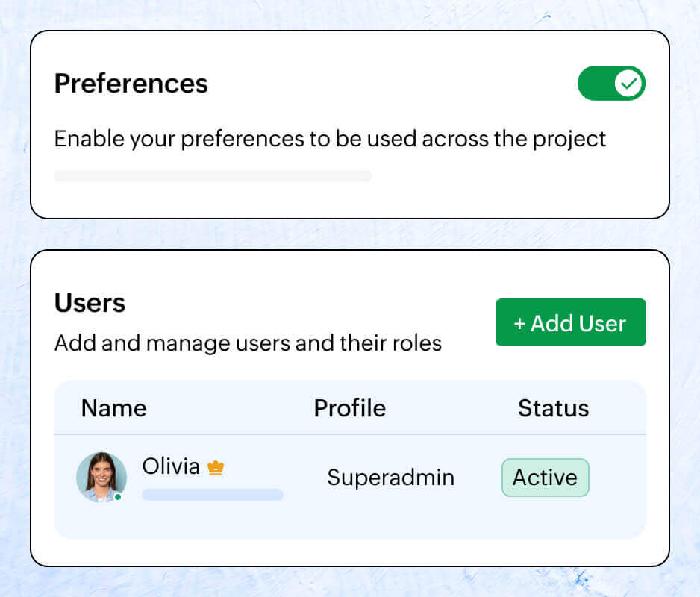Select the table header row of the Users list
700x597 pixels.
[349, 408]
